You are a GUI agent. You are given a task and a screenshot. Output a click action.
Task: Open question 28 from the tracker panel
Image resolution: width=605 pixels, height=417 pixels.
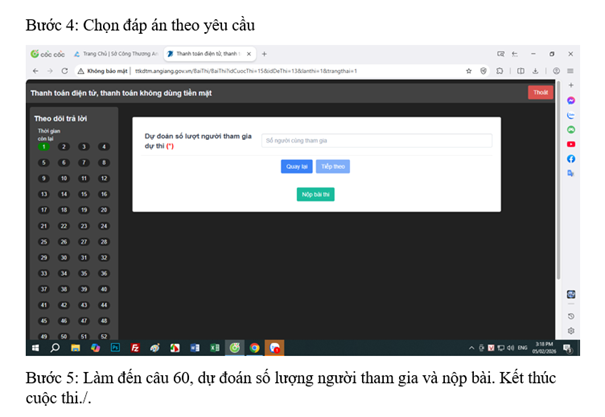(x=104, y=241)
